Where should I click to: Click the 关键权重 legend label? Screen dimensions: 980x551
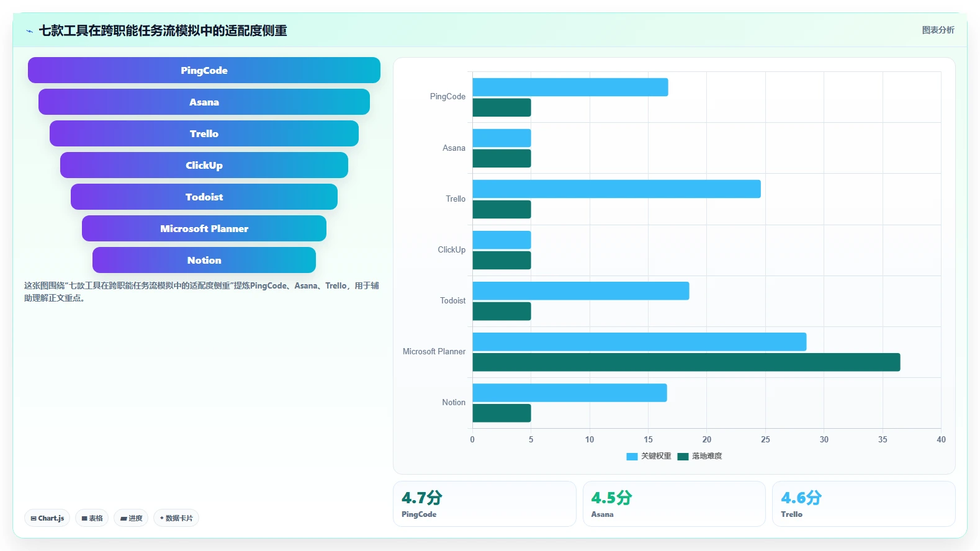click(656, 456)
